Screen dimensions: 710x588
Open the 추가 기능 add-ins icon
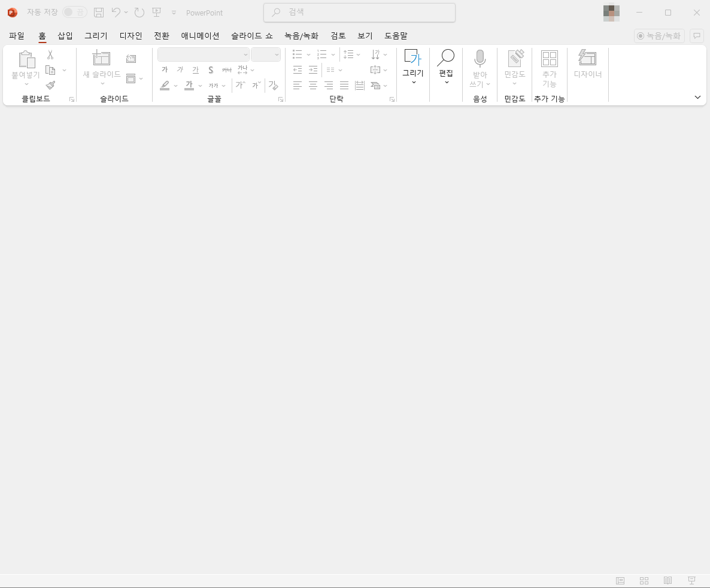tap(549, 59)
